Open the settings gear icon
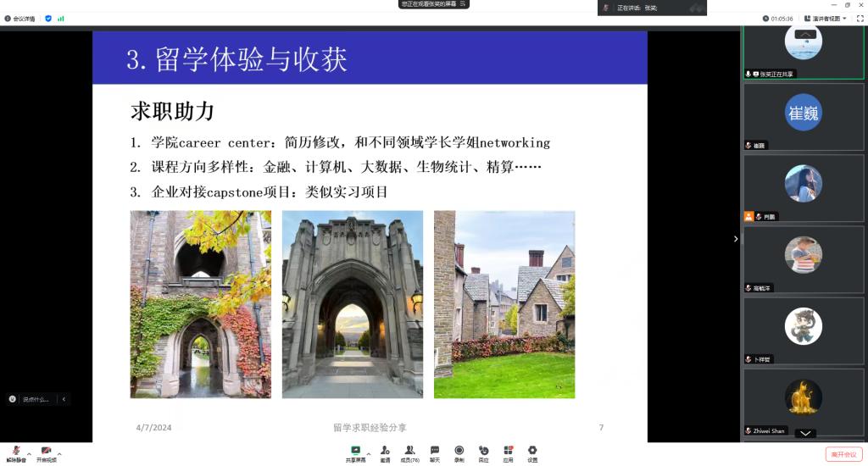The height and width of the screenshot is (466, 868). (532, 451)
